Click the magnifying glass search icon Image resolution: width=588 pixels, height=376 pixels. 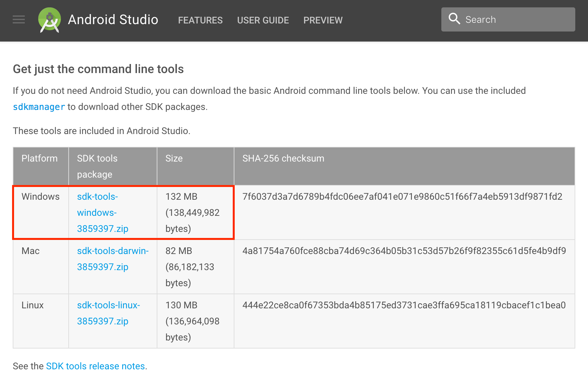454,19
